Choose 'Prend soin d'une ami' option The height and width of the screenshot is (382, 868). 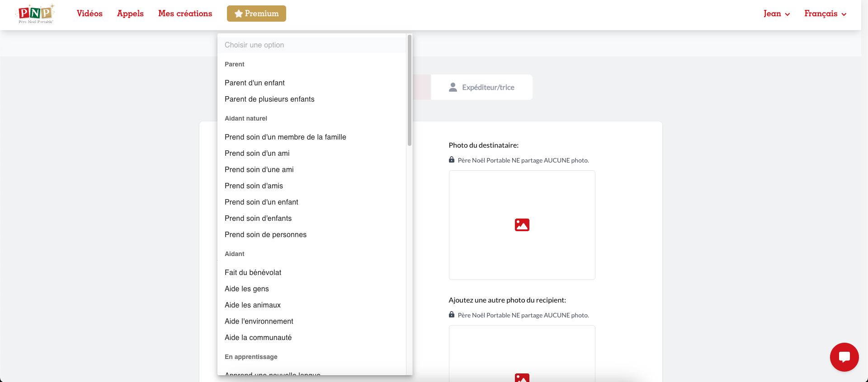tap(311, 169)
